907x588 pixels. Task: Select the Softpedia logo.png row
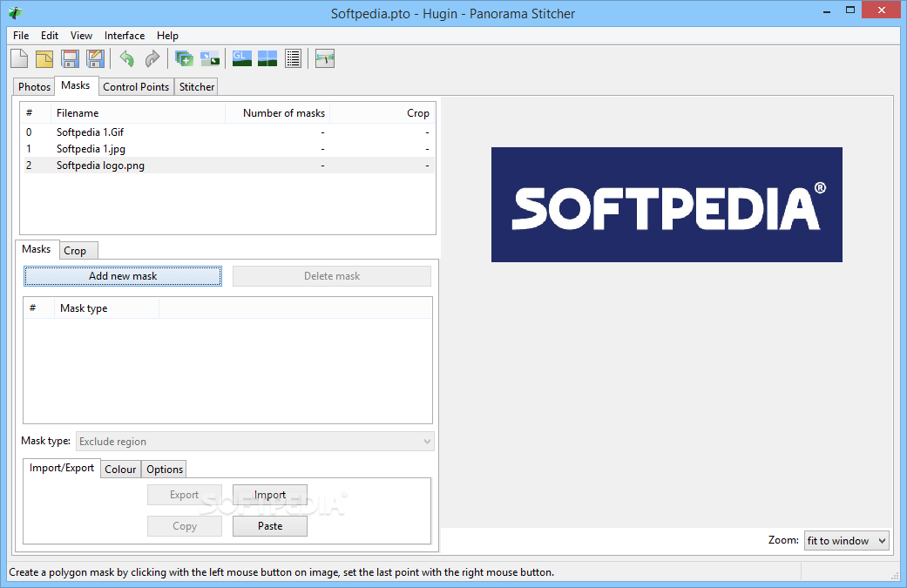[x=228, y=166]
